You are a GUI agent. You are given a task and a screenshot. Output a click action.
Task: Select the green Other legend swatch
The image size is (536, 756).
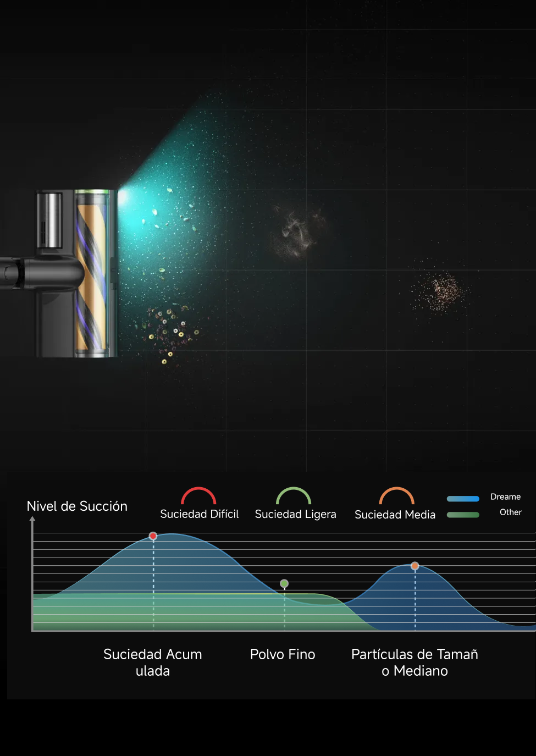pos(463,515)
